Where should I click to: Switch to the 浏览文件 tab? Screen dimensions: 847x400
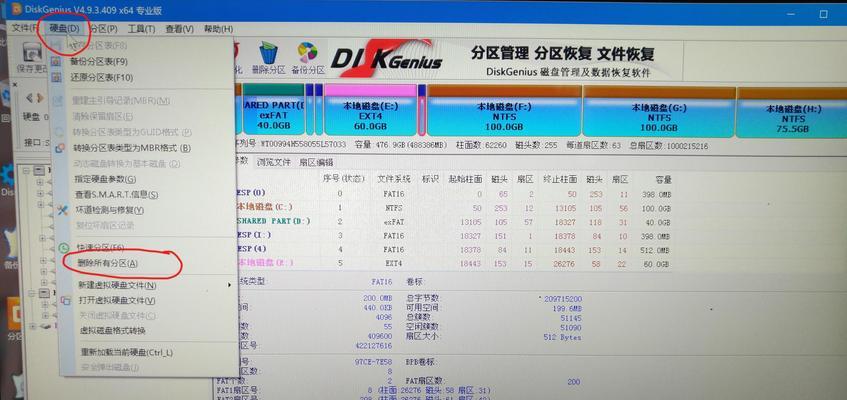point(273,162)
